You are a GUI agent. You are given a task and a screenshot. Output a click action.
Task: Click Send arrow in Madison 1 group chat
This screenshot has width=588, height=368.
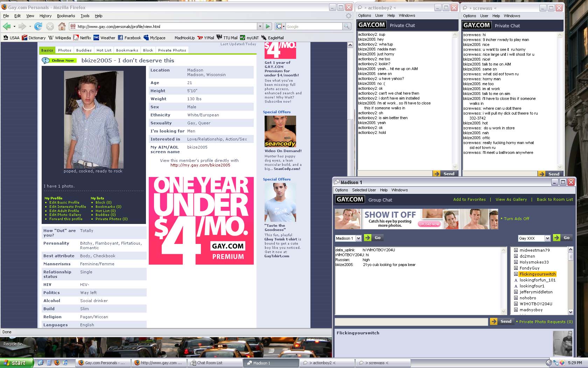tap(493, 321)
